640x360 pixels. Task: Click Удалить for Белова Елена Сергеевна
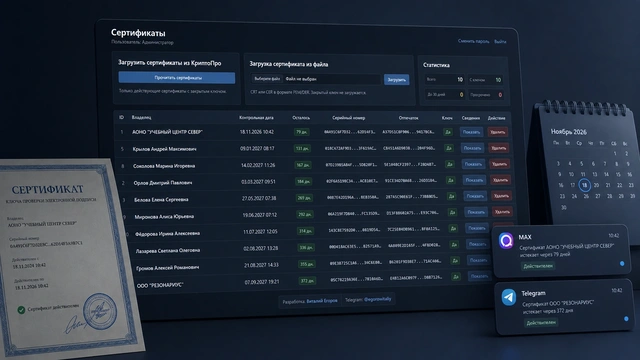coord(501,196)
